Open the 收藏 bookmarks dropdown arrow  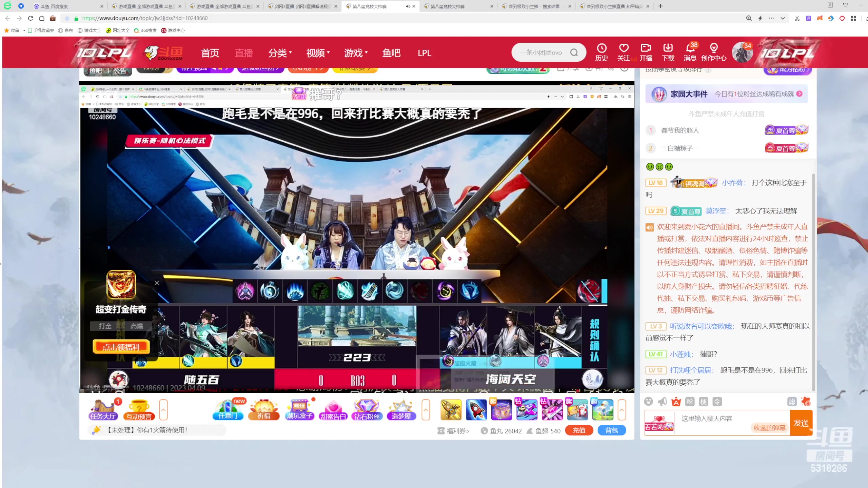[24, 30]
